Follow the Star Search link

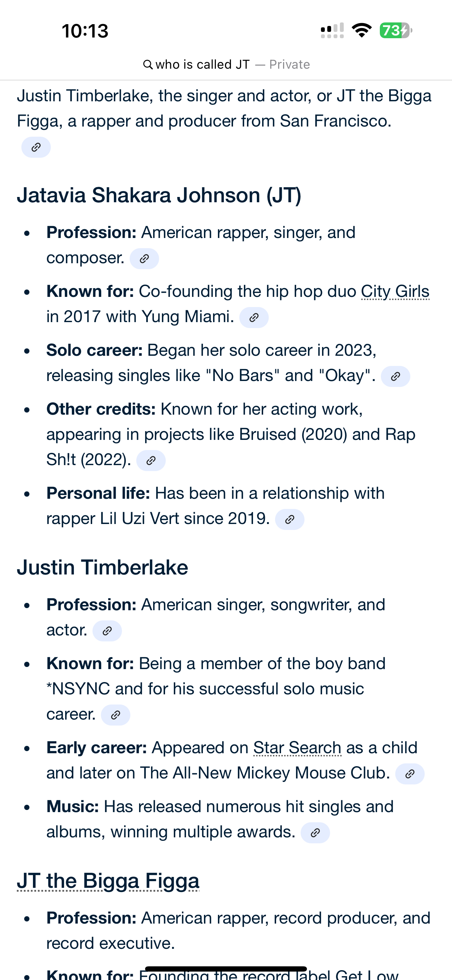coord(297,748)
